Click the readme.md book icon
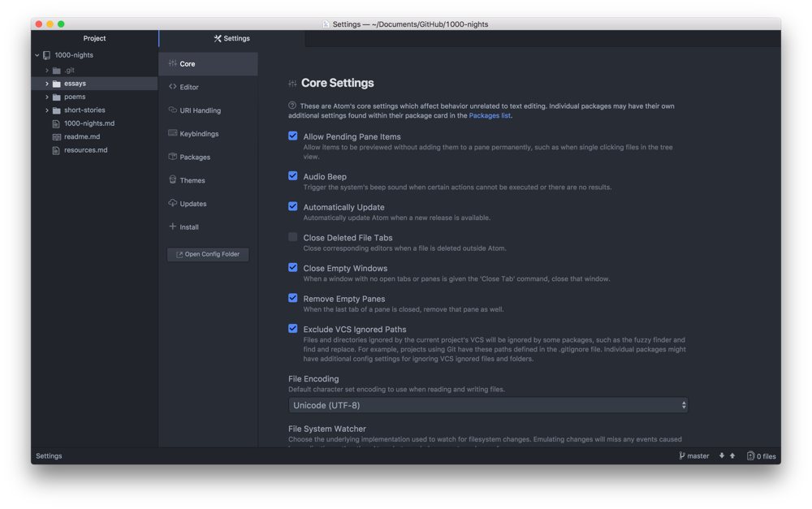This screenshot has height=509, width=812. [57, 137]
